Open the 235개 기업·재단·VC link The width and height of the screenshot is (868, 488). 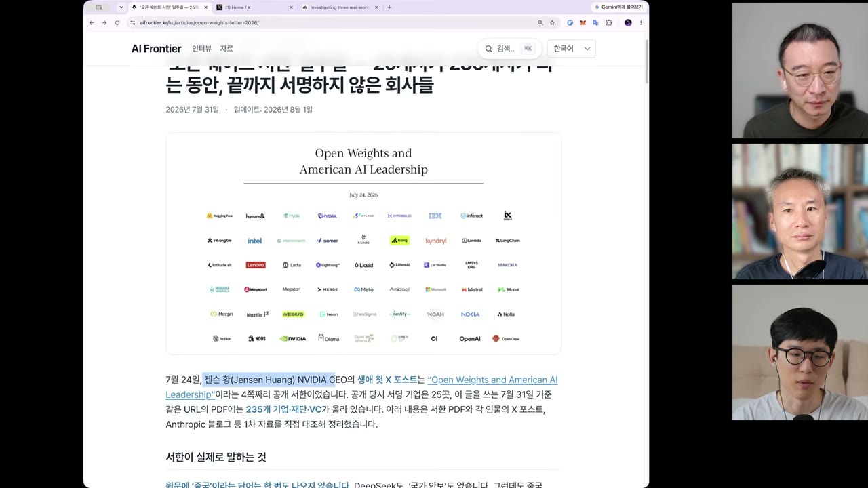pyautogui.click(x=283, y=409)
